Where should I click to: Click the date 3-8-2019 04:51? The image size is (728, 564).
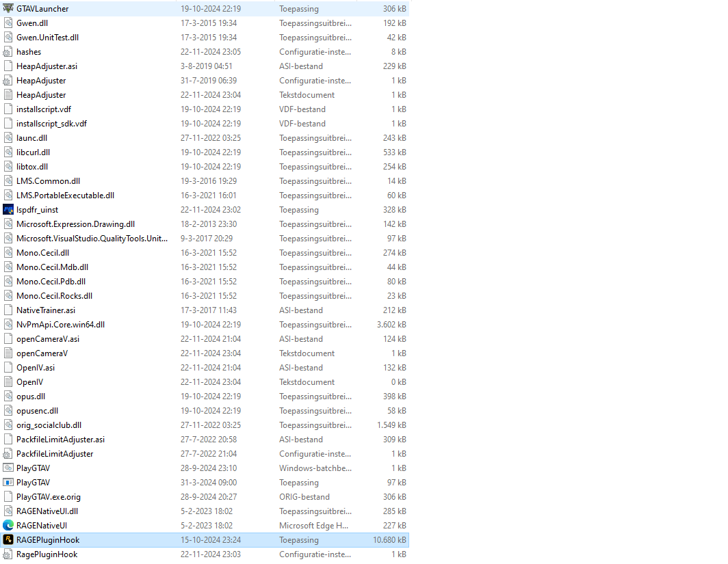pyautogui.click(x=207, y=66)
